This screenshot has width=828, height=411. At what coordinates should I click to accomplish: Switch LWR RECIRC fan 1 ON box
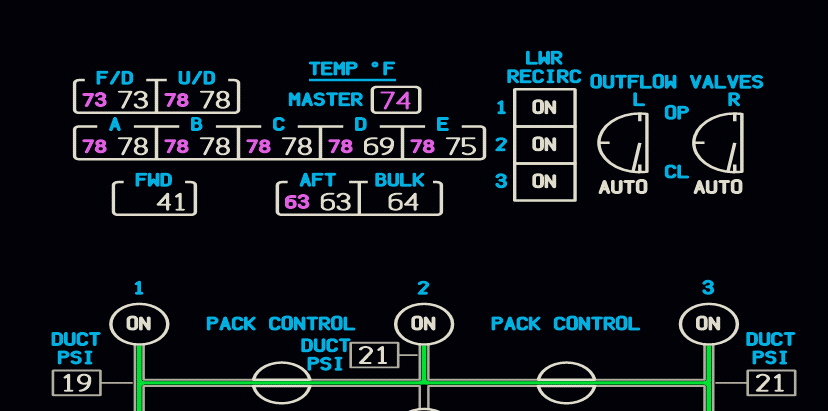tap(544, 108)
